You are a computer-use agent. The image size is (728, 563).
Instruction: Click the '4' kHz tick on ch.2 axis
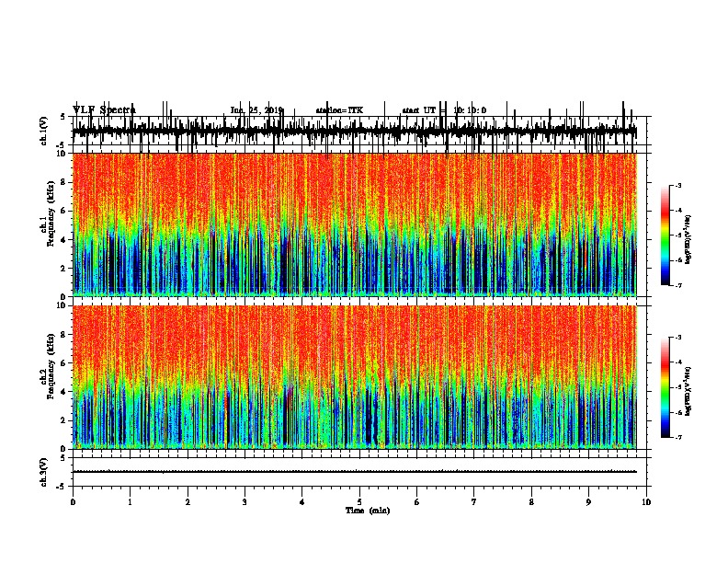[x=63, y=392]
